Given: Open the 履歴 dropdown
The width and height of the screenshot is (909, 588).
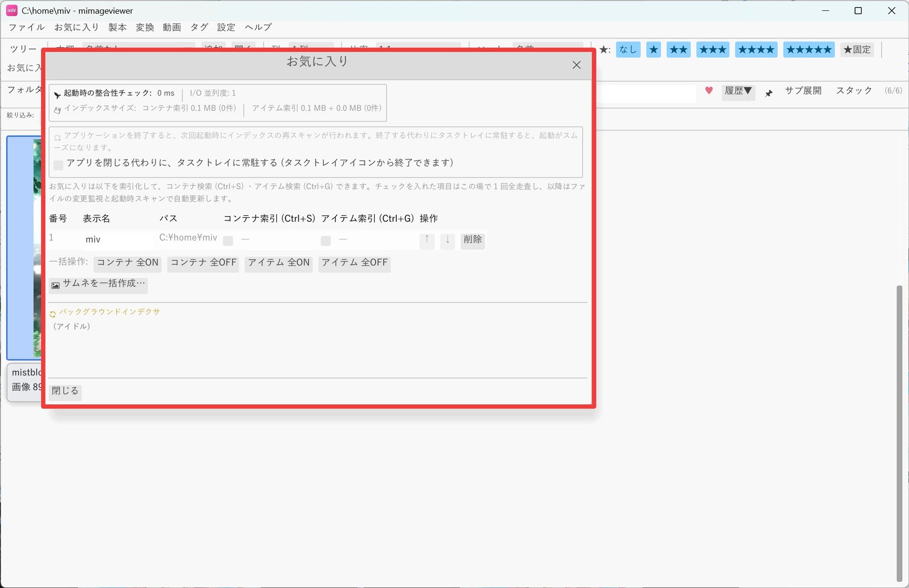Looking at the screenshot, I should [738, 91].
